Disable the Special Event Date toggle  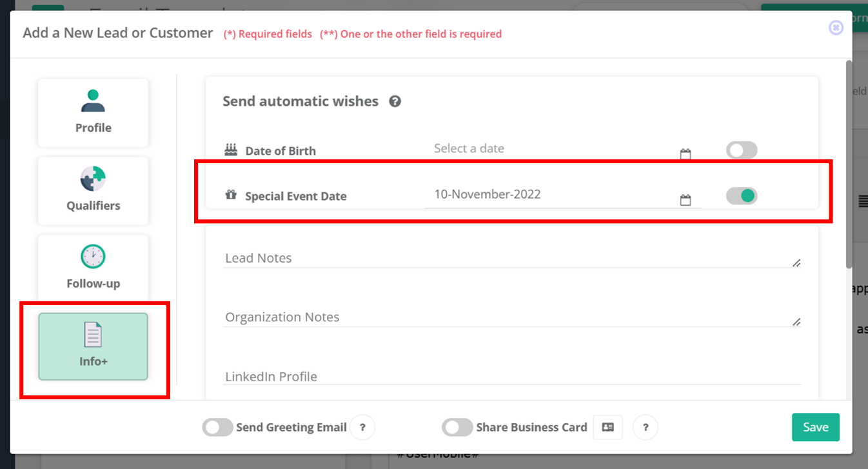click(741, 195)
